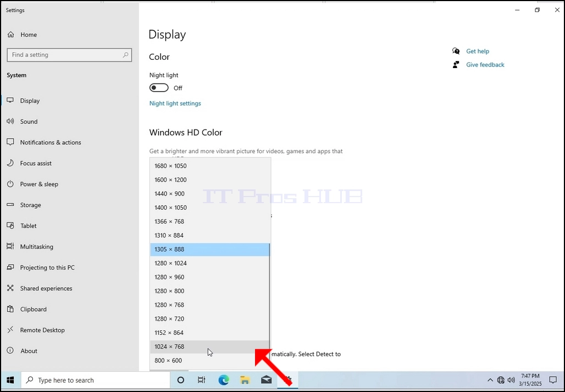565x392 pixels.
Task: Click the Multitasking sidebar icon
Action: tap(10, 247)
